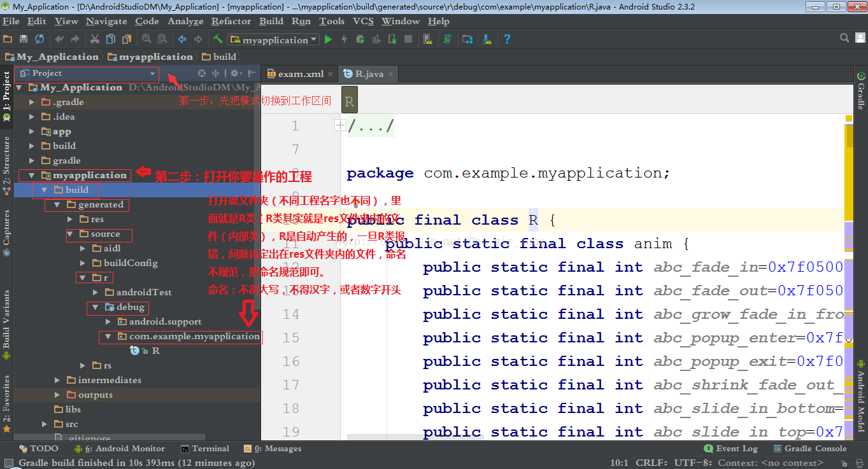
Task: Open the TODO tool window
Action: pos(39,449)
